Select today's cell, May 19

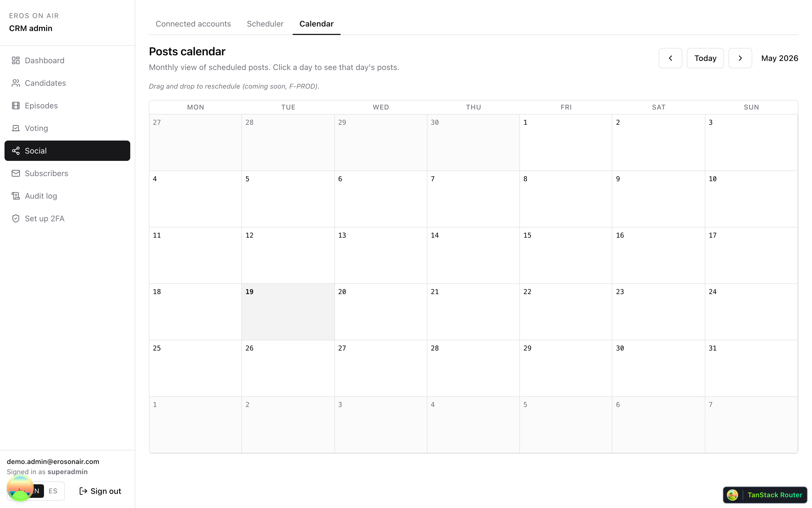click(288, 312)
